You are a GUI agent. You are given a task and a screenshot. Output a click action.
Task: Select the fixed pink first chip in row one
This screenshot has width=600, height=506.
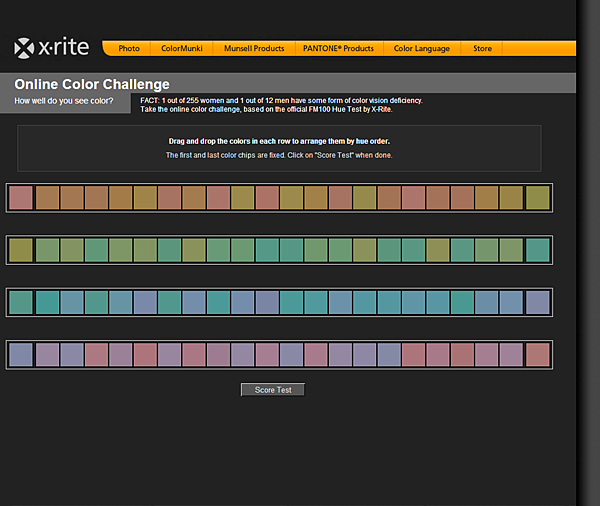pyautogui.click(x=21, y=198)
